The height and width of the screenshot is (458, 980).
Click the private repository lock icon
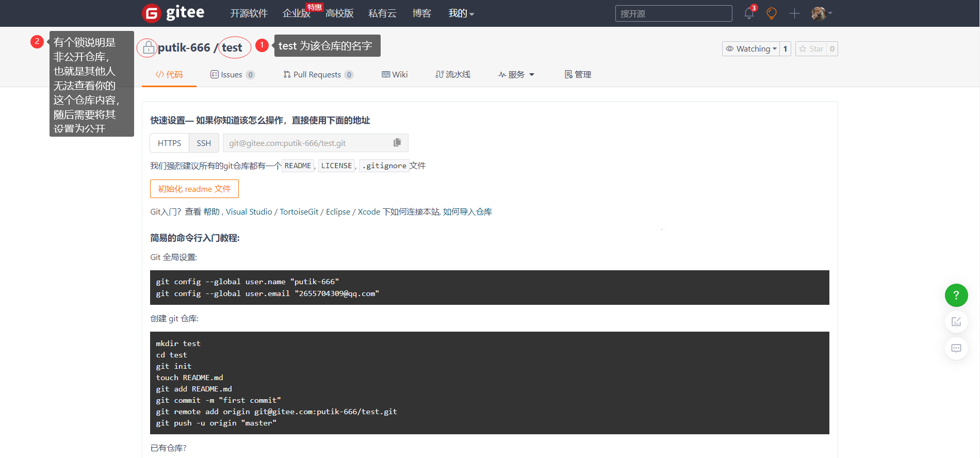tap(148, 47)
